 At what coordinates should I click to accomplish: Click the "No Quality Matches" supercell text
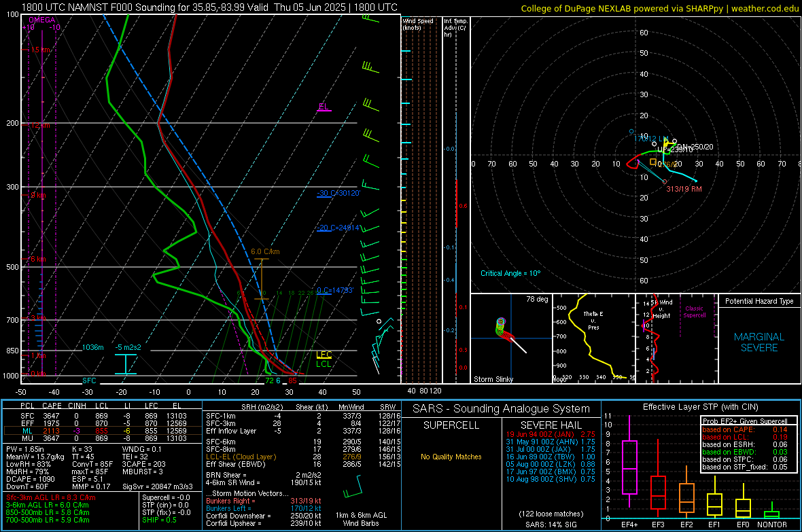point(451,457)
